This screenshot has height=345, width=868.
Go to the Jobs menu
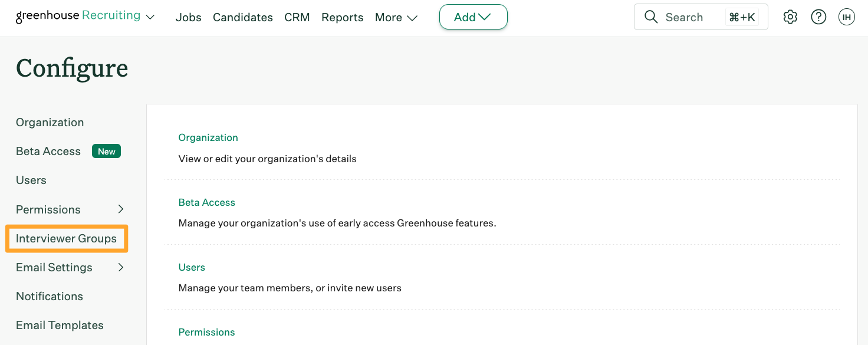[189, 18]
